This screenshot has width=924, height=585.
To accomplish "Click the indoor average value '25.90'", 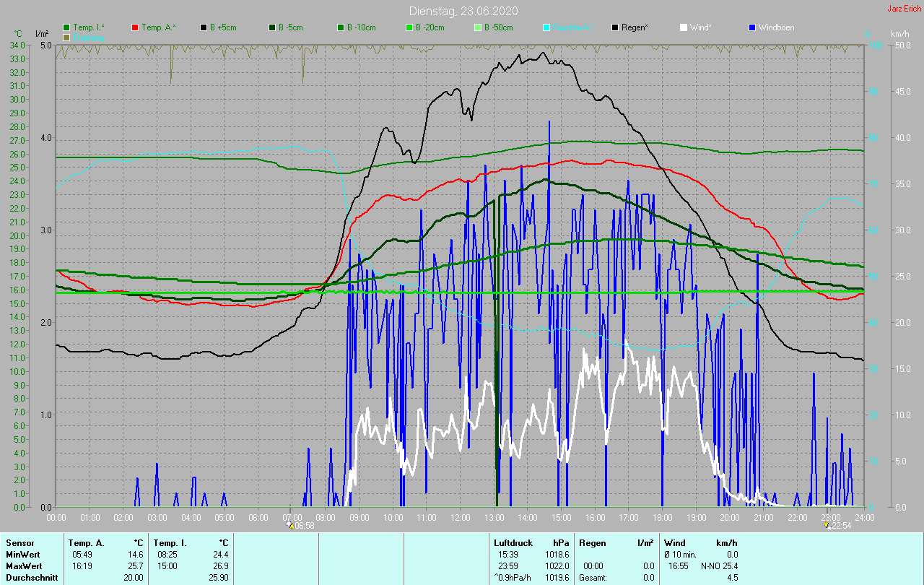I will tap(219, 577).
